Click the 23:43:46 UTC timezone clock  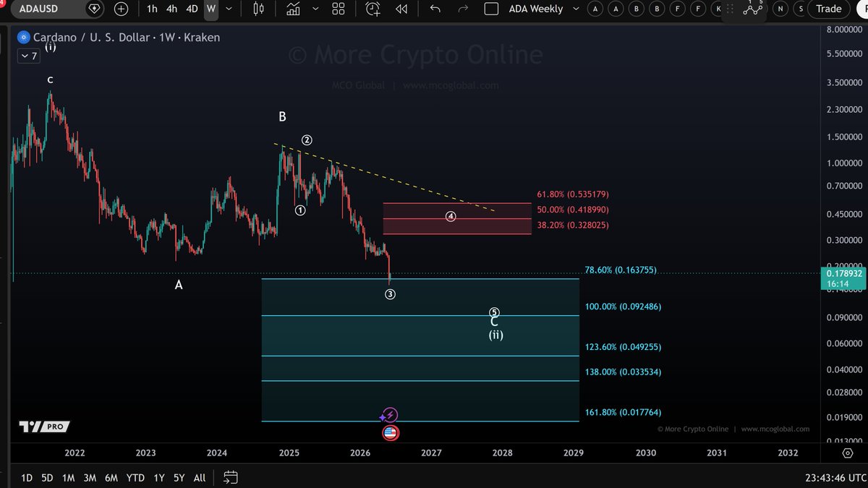click(x=835, y=478)
